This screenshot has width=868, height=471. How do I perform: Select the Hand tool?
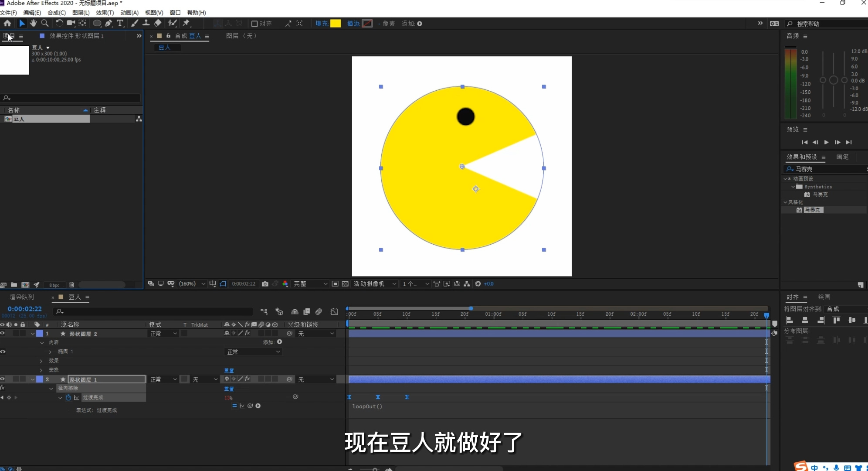tap(33, 23)
